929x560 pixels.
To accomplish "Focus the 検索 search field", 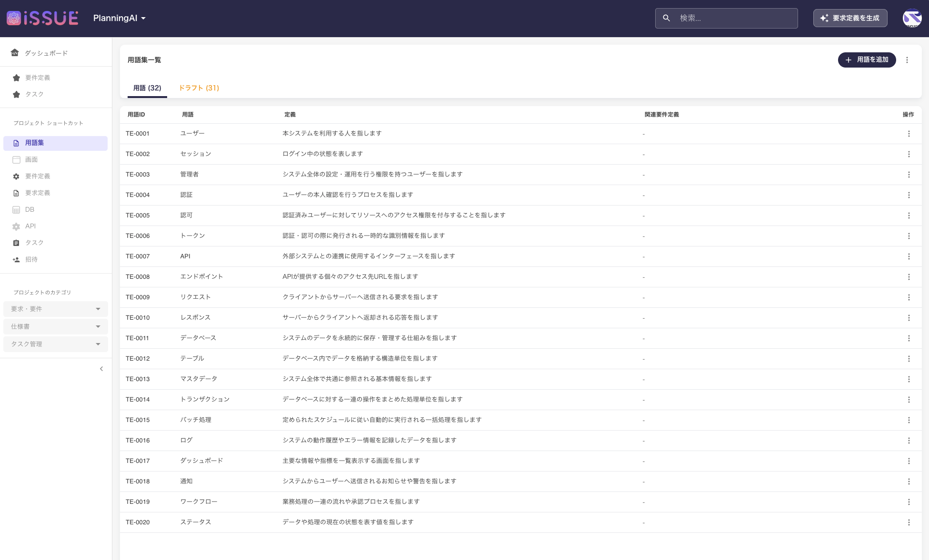I will coord(733,18).
